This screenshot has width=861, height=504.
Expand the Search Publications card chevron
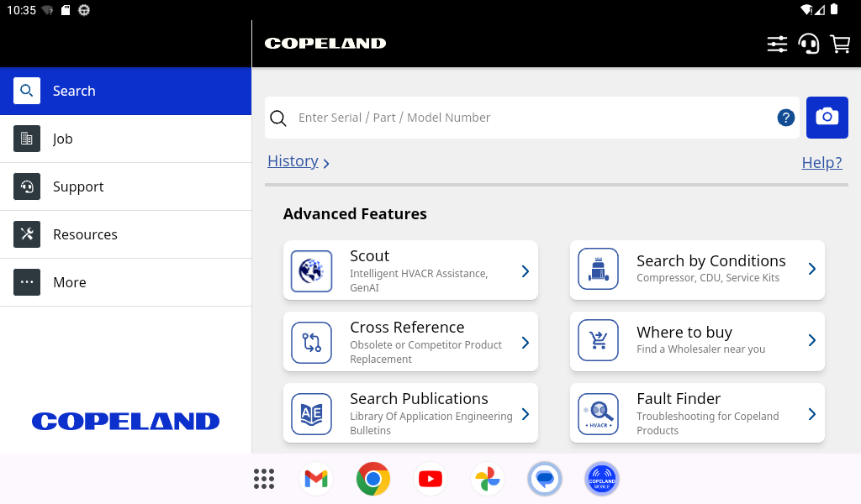526,414
